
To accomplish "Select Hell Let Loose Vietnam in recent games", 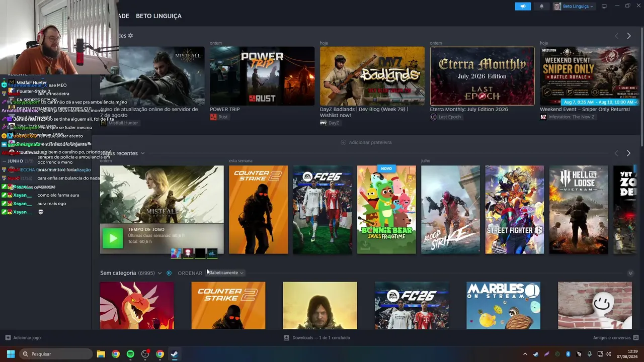I will [579, 210].
